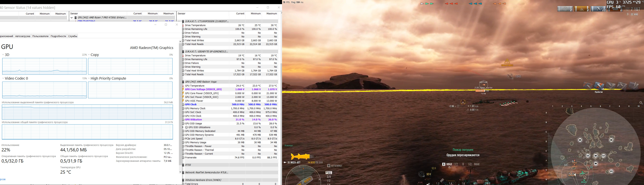644x185 pixels.
Task: Open the Службы tab
Action: tap(73, 36)
